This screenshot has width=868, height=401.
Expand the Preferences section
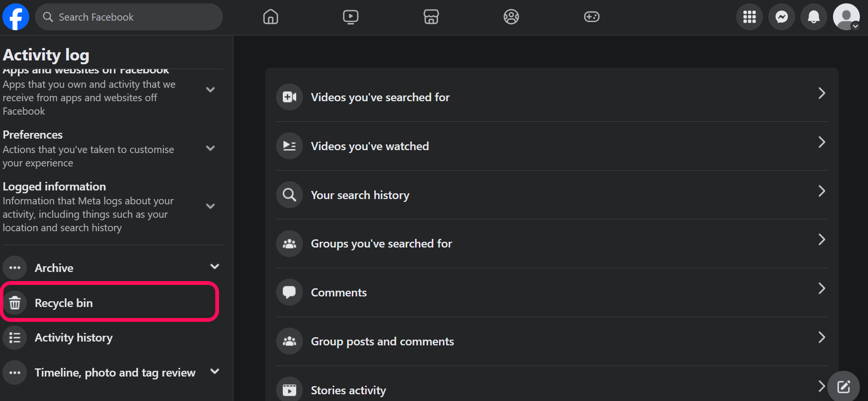tap(210, 148)
